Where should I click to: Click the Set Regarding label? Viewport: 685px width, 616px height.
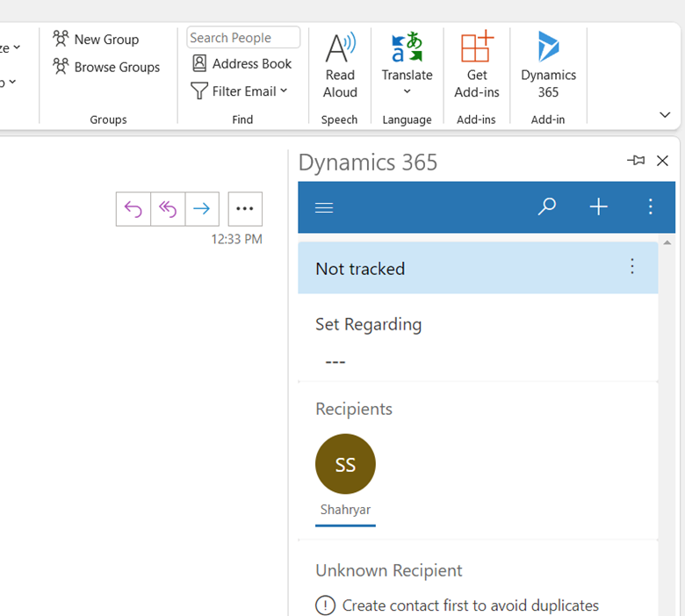coord(369,325)
